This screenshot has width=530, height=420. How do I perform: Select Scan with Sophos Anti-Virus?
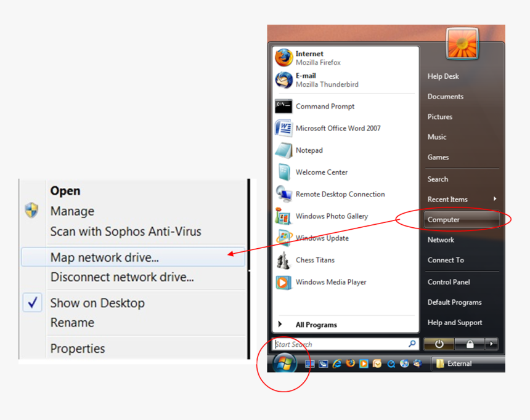click(x=126, y=232)
